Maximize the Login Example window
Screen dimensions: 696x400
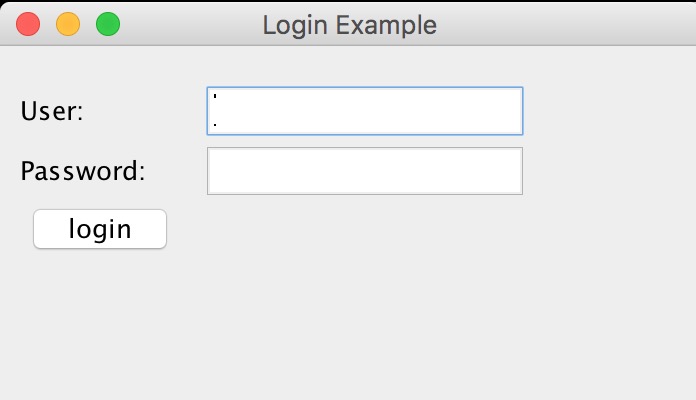click(108, 24)
